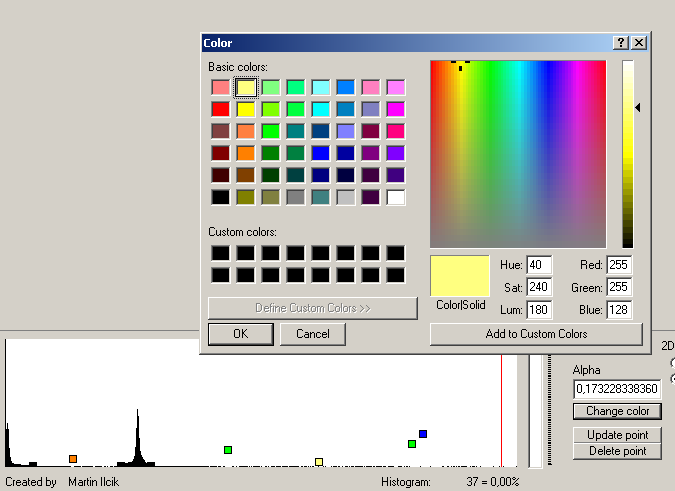Click the luminance slider arrow marker
Image resolution: width=675 pixels, height=491 pixels.
tap(638, 107)
